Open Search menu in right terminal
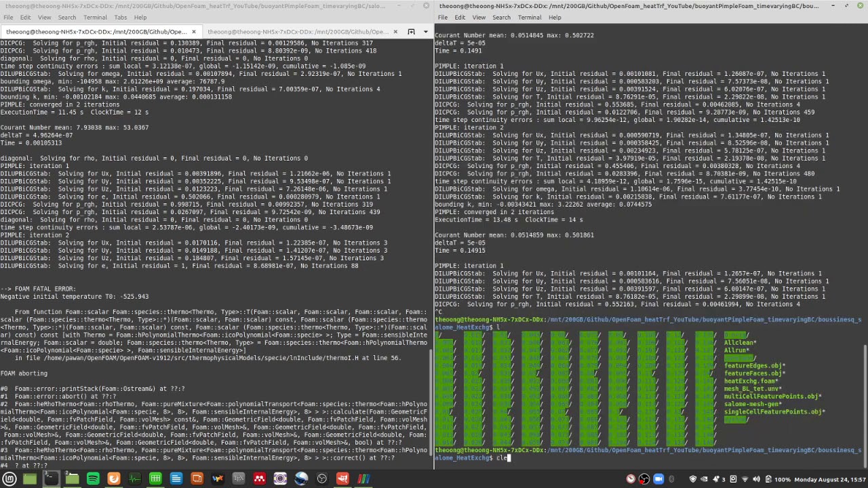 pyautogui.click(x=502, y=17)
